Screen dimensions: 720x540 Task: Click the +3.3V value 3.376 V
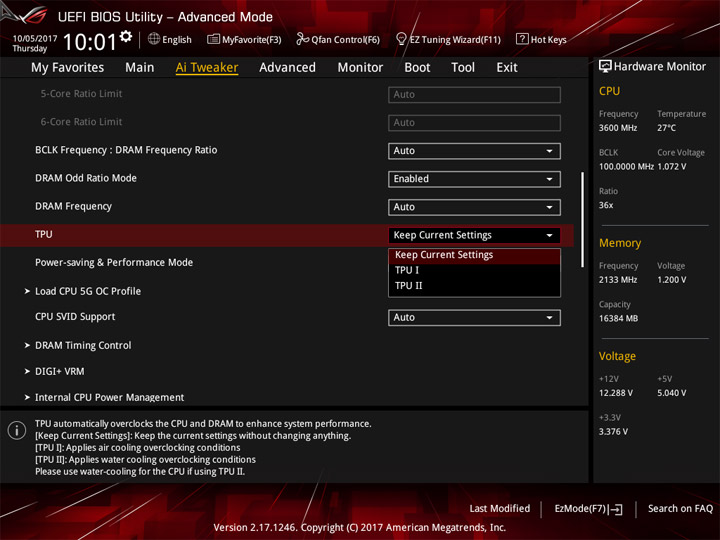click(613, 432)
